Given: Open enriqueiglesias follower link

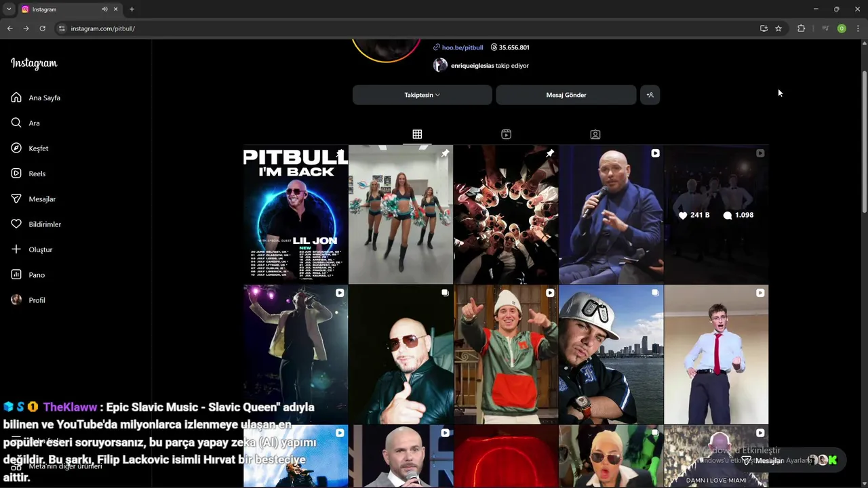Looking at the screenshot, I should (x=472, y=66).
